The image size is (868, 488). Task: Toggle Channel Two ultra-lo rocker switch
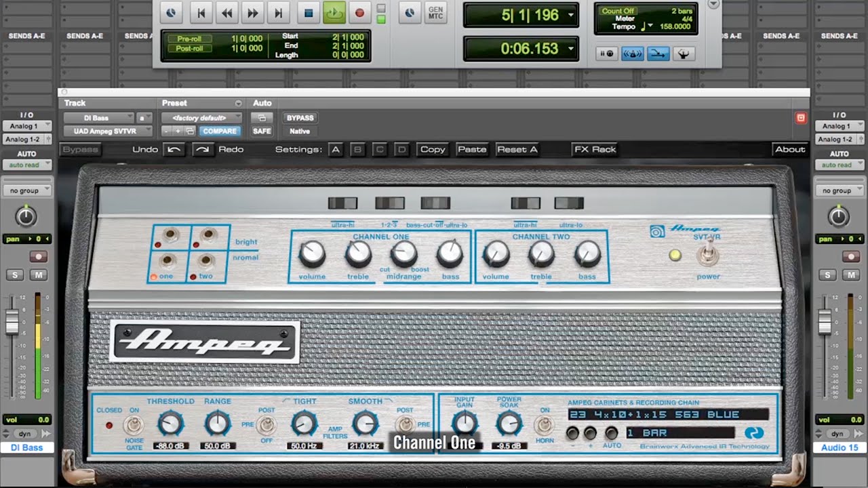569,203
